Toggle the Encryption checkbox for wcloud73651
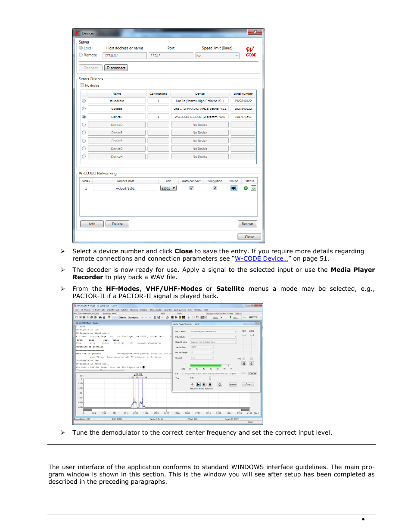The width and height of the screenshot is (411, 532). (215, 188)
